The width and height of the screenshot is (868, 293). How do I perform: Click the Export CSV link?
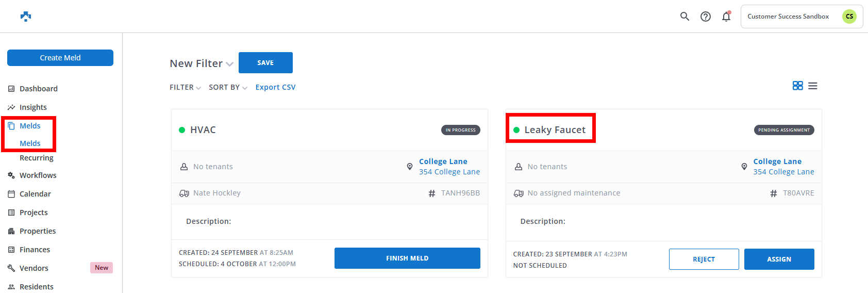click(x=275, y=87)
